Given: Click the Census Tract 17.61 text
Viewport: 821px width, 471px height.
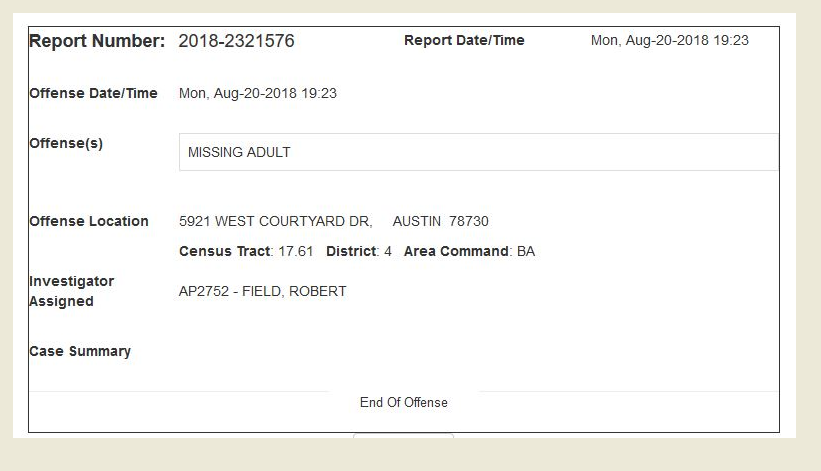Looking at the screenshot, I should [x=246, y=251].
